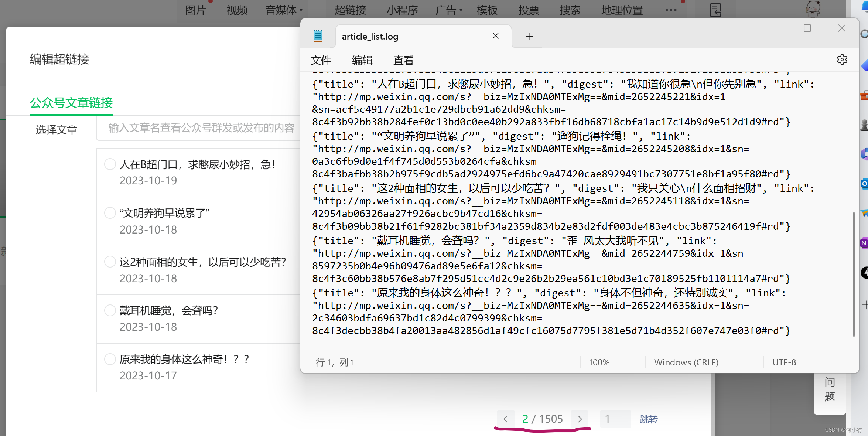The height and width of the screenshot is (436, 868).
Task: Open the 视频 toolbar item
Action: click(x=237, y=10)
